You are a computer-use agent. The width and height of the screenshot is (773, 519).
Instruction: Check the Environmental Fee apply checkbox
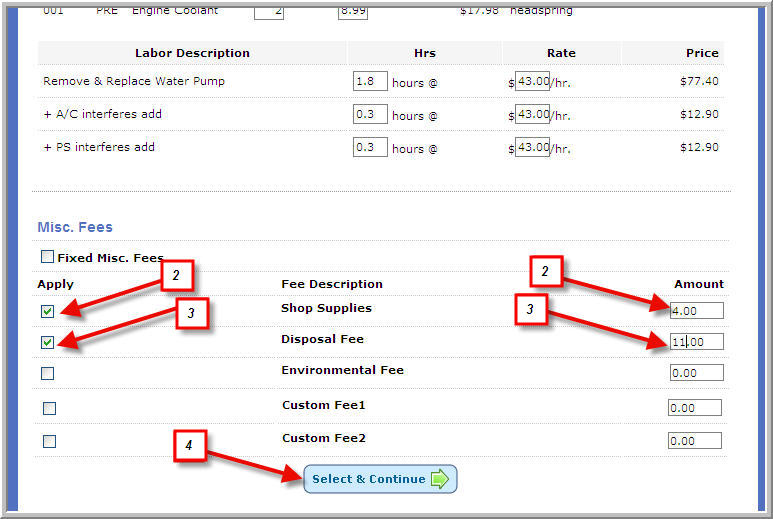(x=47, y=373)
